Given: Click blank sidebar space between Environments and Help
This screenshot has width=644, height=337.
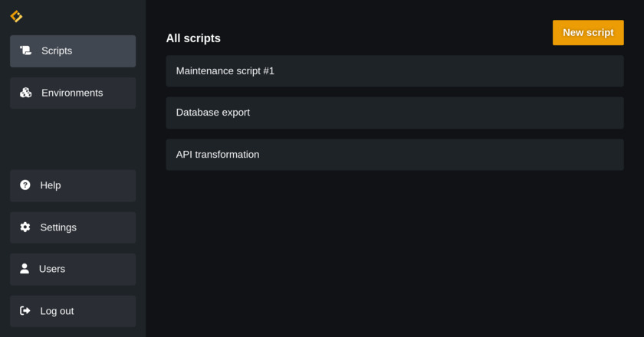Looking at the screenshot, I should pos(73,139).
